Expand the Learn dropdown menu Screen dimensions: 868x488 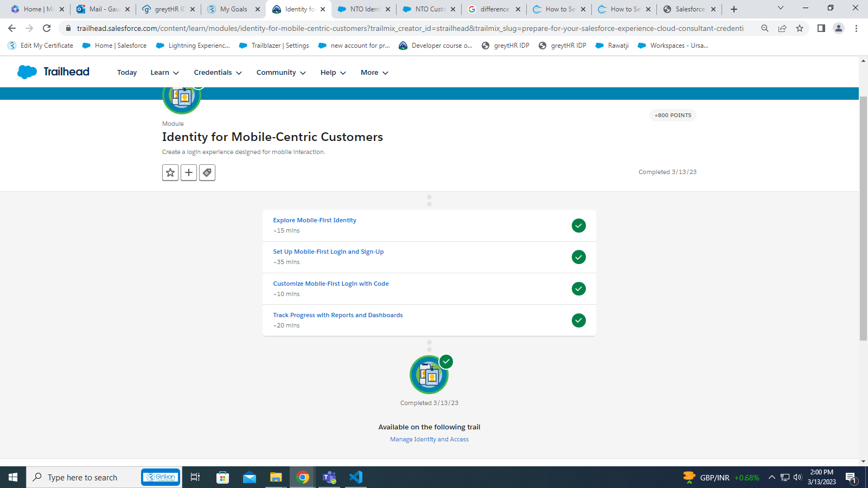point(164,73)
